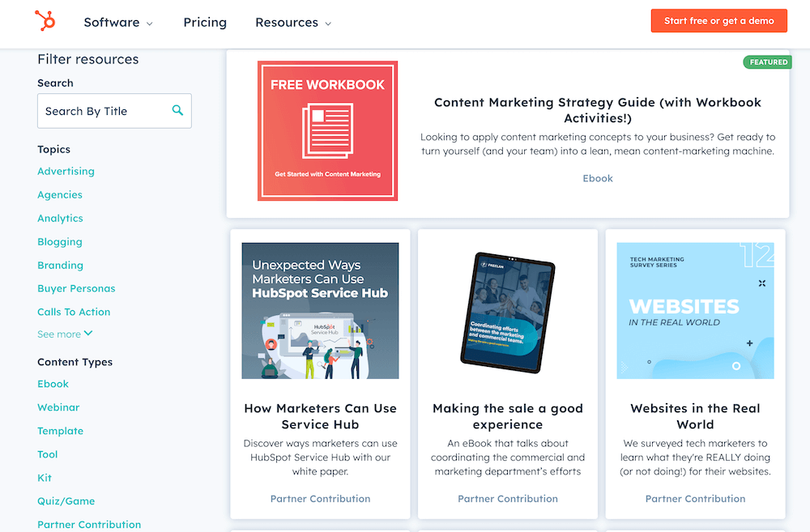
Task: Choose the Webinar content type
Action: (x=58, y=407)
